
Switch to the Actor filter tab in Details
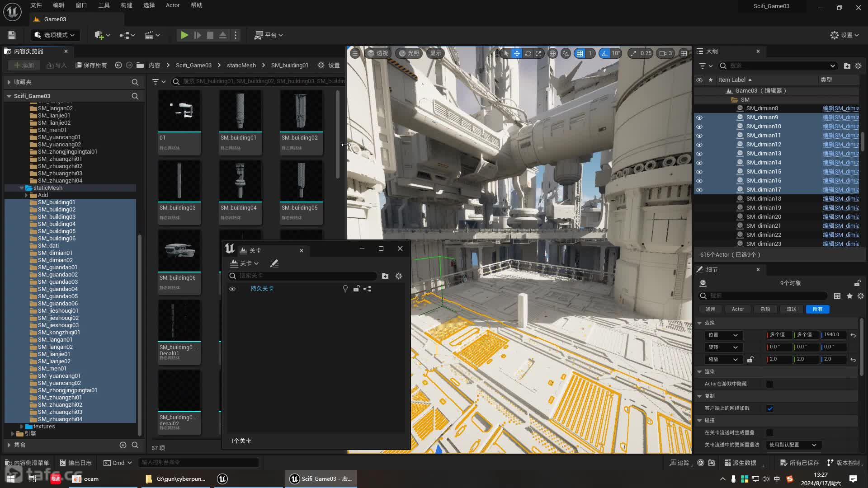click(x=738, y=310)
